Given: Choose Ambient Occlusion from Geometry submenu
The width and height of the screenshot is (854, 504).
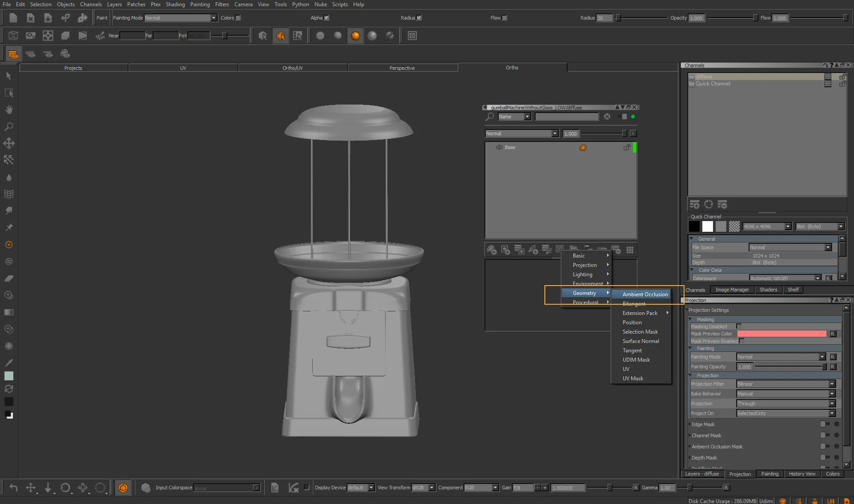Looking at the screenshot, I should pos(645,294).
